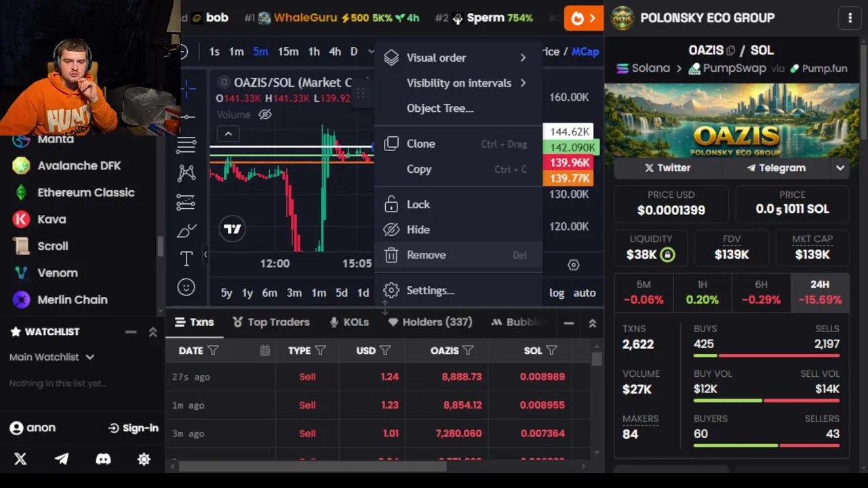
Task: Switch chart to MCap display
Action: pyautogui.click(x=585, y=52)
